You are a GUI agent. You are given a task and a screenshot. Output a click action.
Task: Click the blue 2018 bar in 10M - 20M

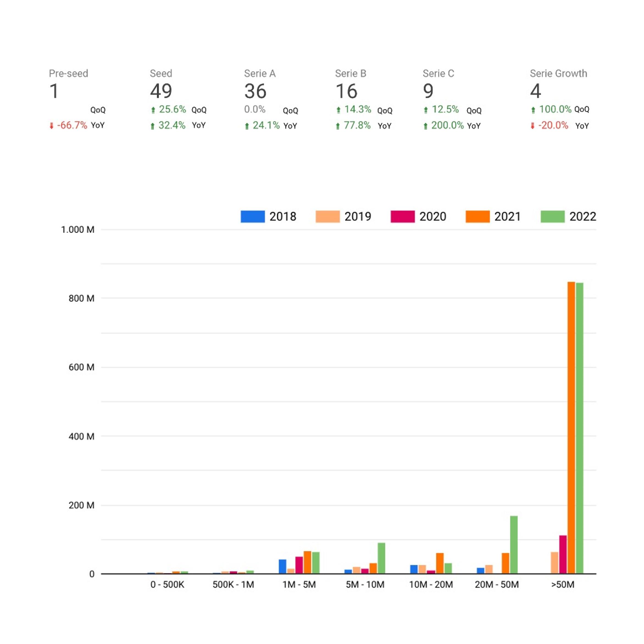tap(414, 569)
